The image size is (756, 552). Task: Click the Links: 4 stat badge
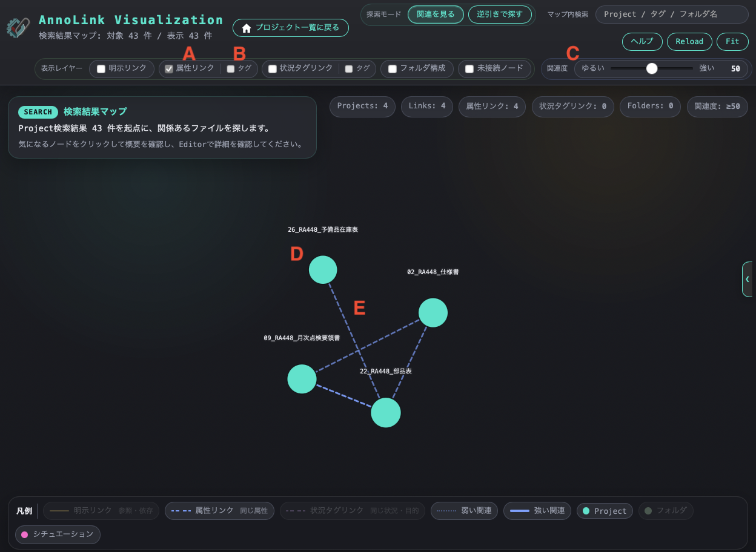(427, 107)
